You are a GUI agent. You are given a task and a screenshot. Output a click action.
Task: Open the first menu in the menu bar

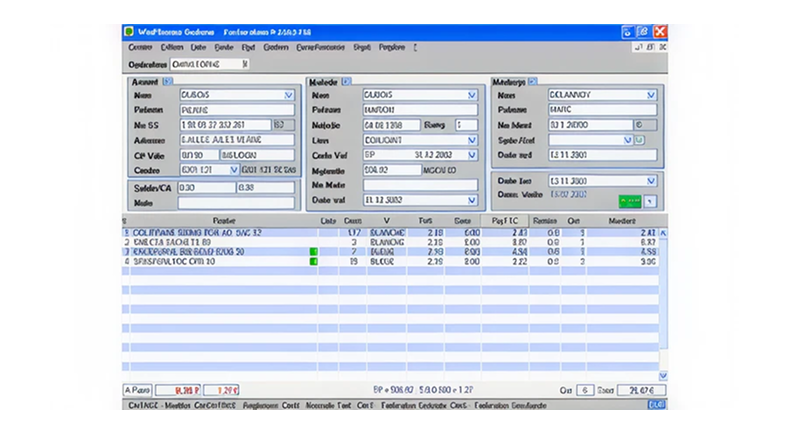tap(140, 47)
